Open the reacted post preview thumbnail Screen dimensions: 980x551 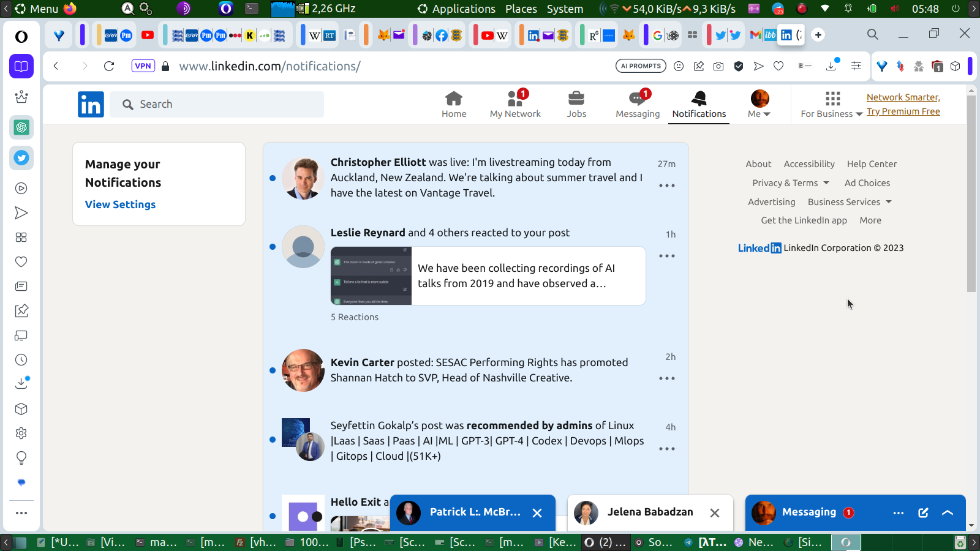[371, 275]
